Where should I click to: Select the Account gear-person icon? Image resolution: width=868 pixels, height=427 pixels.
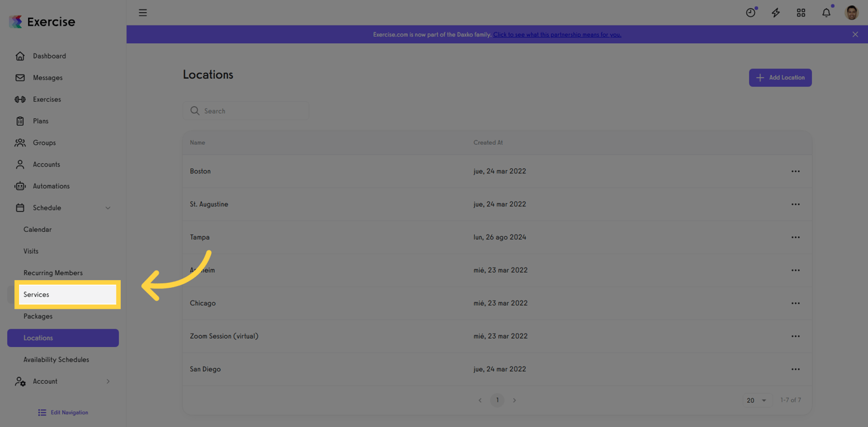click(20, 381)
